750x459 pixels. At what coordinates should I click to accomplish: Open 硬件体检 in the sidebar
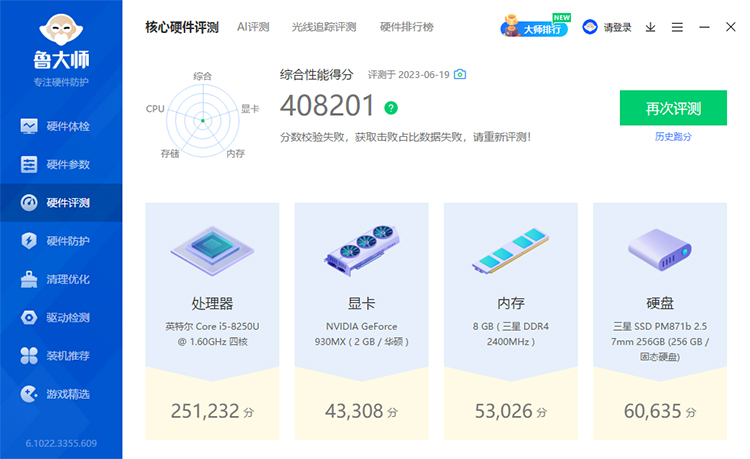pyautogui.click(x=61, y=126)
